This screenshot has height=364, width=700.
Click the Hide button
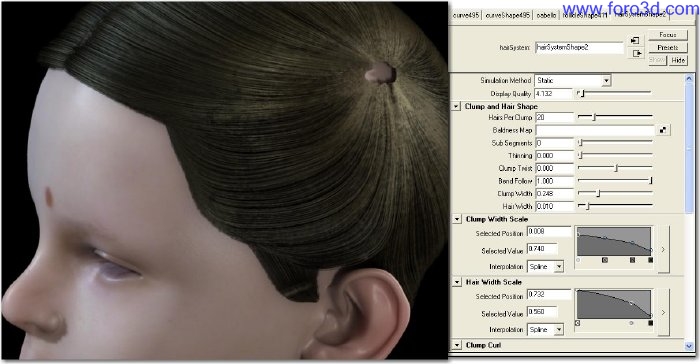(678, 60)
